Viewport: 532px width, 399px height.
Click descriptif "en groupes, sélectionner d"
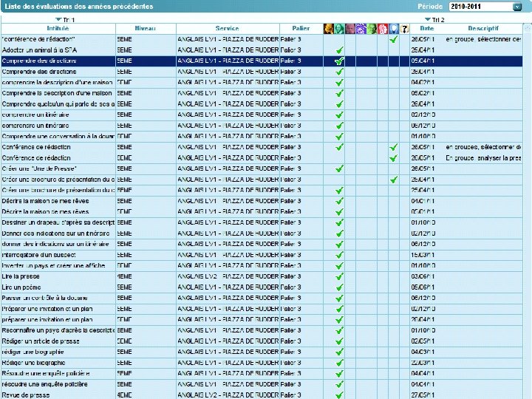(x=483, y=147)
